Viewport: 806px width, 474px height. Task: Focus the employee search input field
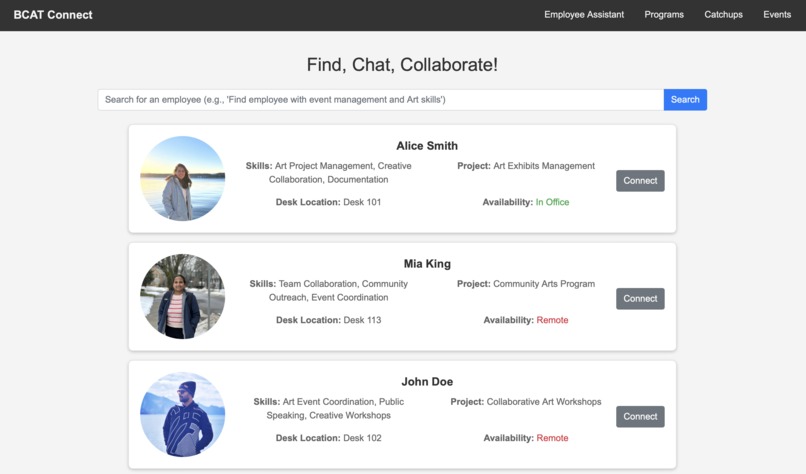tap(380, 100)
